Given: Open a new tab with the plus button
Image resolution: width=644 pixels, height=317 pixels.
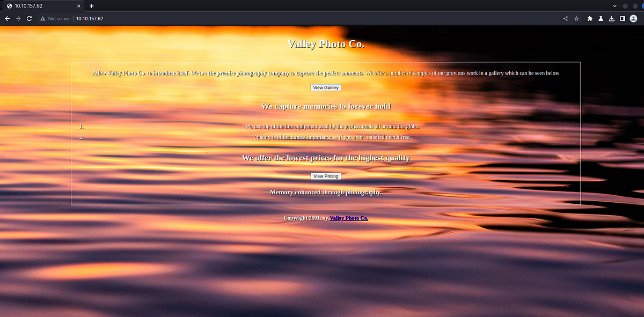Looking at the screenshot, I should coord(92,5).
